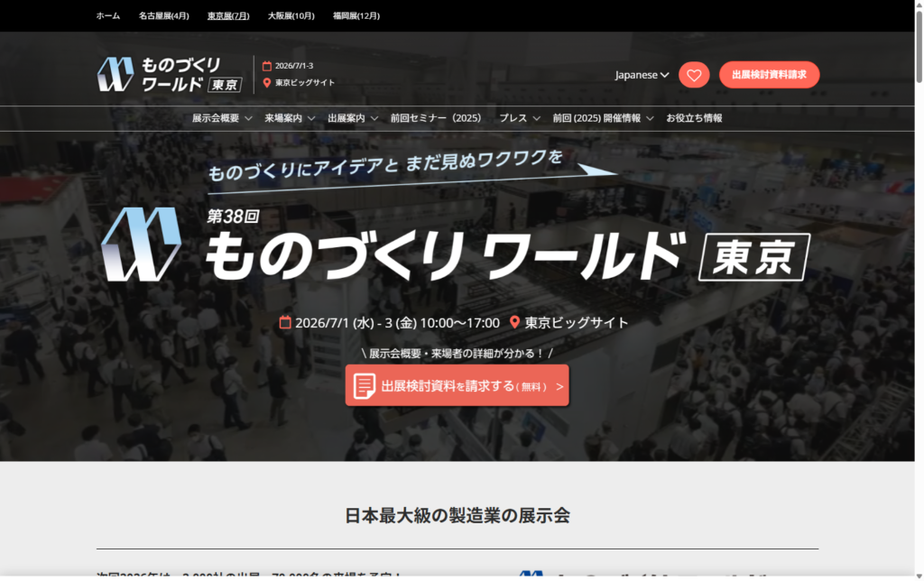This screenshot has width=924, height=581.
Task: Expand the 前回 (2025) 開催情報 menu
Action: click(603, 118)
